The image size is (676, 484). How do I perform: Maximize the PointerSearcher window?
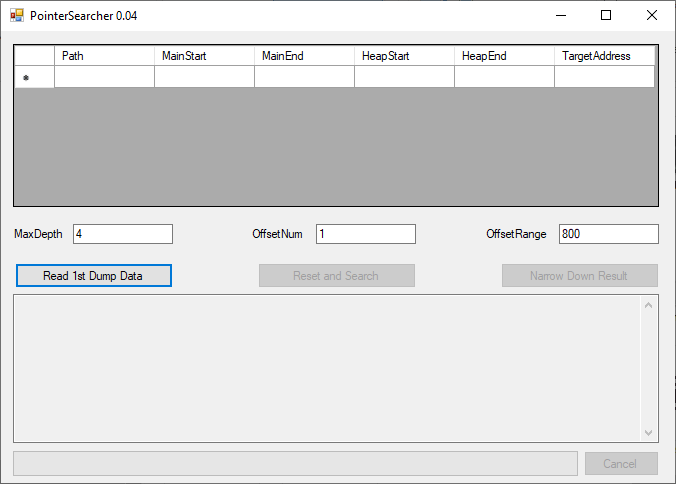[x=606, y=15]
